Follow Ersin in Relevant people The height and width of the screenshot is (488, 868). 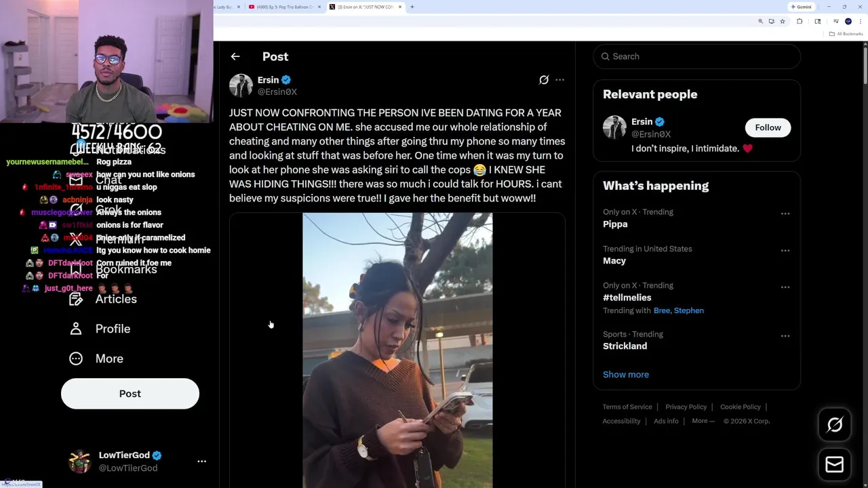[x=768, y=127]
